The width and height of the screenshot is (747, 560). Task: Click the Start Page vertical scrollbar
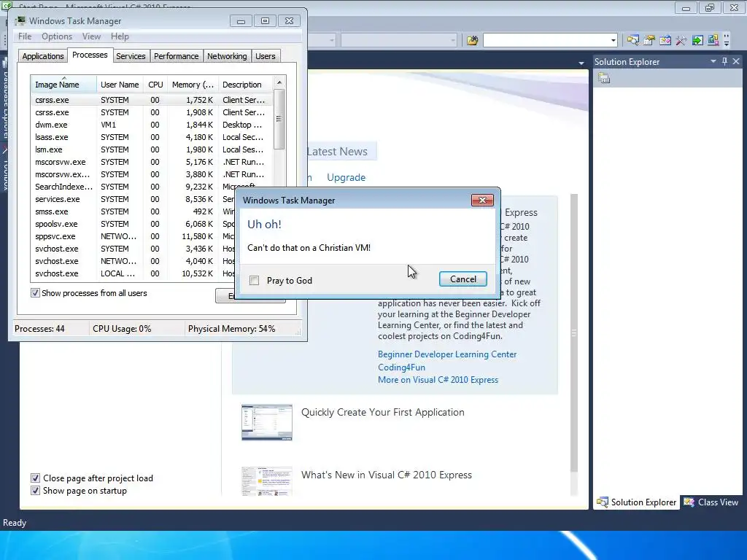point(574,333)
